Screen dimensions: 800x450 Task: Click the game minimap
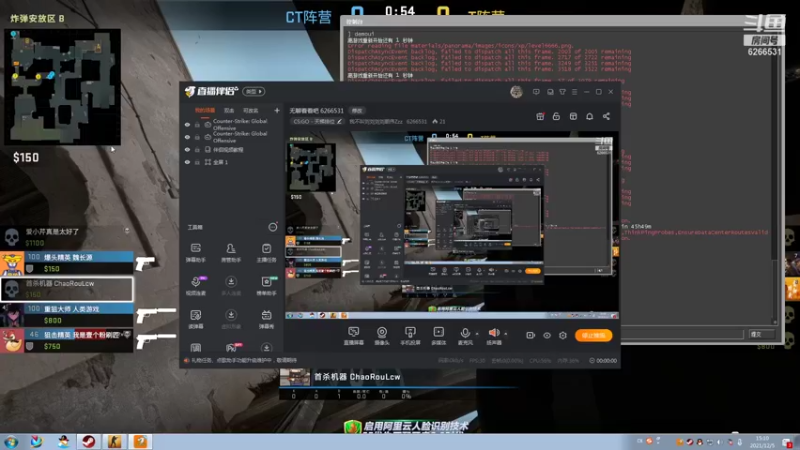pyautogui.click(x=63, y=87)
